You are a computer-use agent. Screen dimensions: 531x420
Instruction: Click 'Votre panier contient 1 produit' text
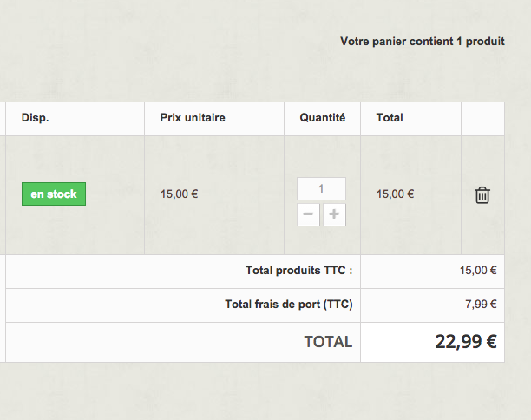[x=423, y=42]
